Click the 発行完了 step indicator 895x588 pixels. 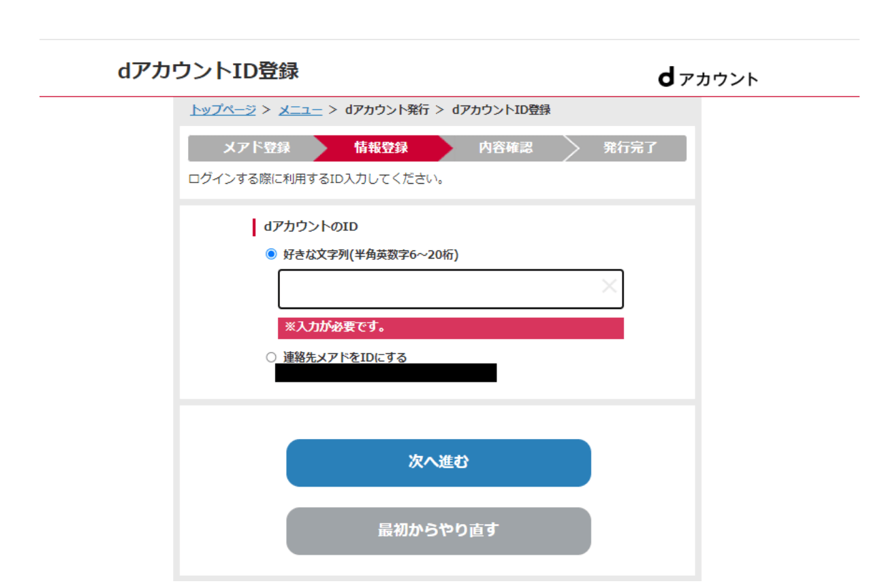pyautogui.click(x=629, y=148)
